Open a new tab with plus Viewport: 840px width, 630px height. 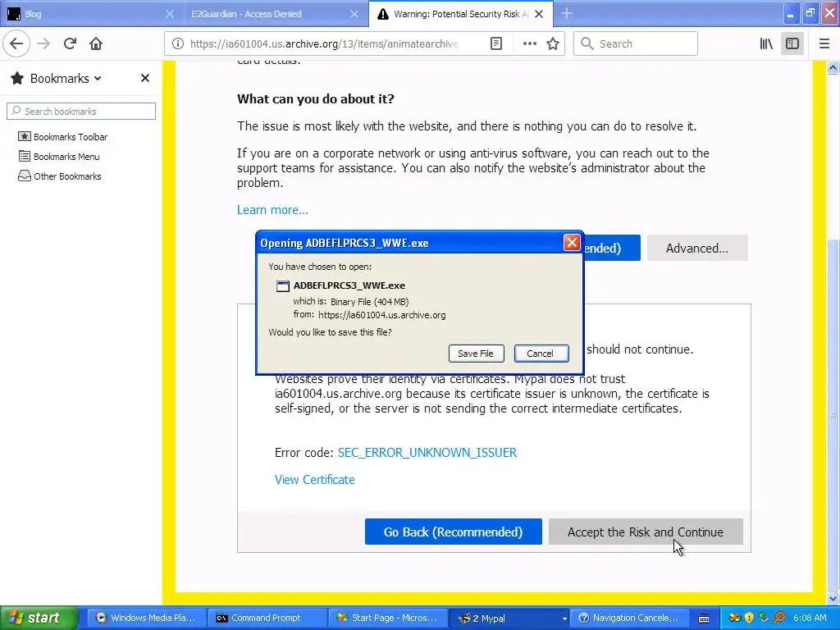[566, 14]
